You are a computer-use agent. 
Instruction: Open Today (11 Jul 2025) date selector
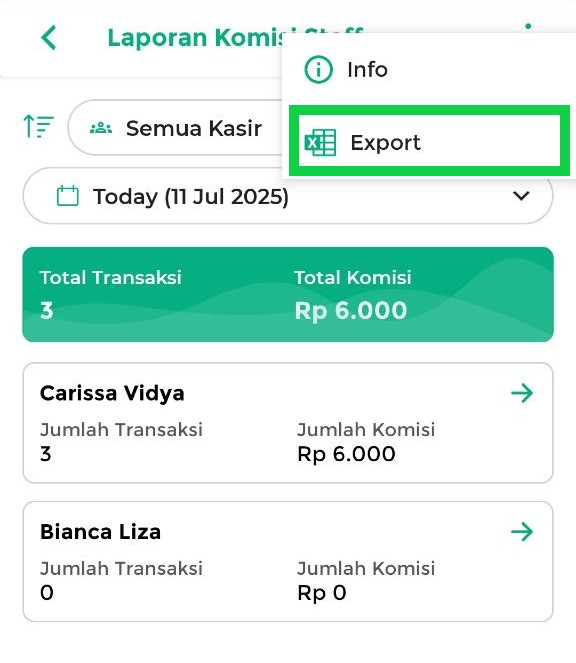(x=288, y=196)
